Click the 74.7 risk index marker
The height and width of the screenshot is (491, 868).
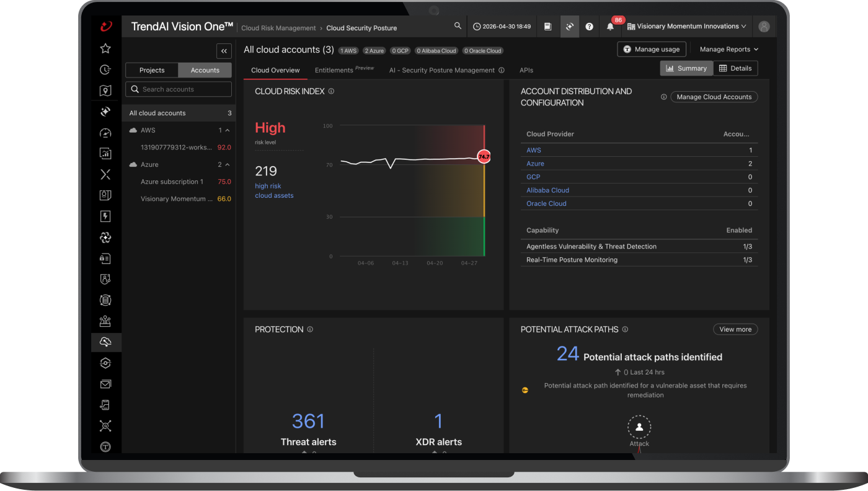pyautogui.click(x=484, y=157)
